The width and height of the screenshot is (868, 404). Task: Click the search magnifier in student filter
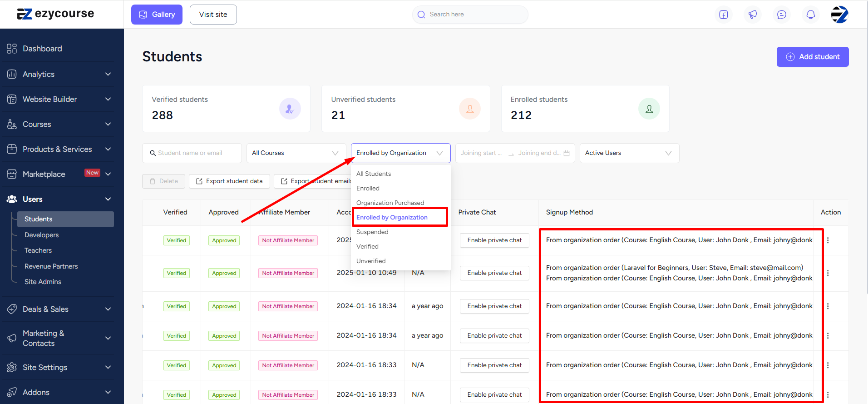(x=153, y=153)
